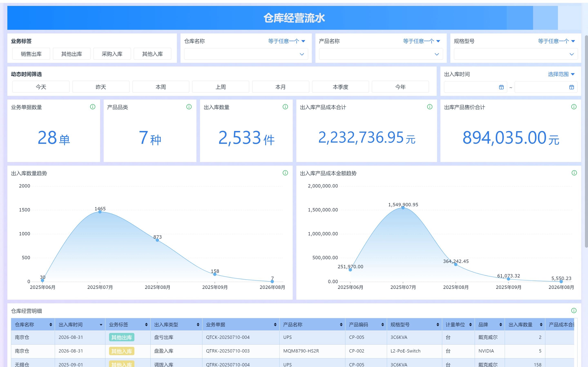Click info icon on 业务单据数量 card

(x=93, y=107)
